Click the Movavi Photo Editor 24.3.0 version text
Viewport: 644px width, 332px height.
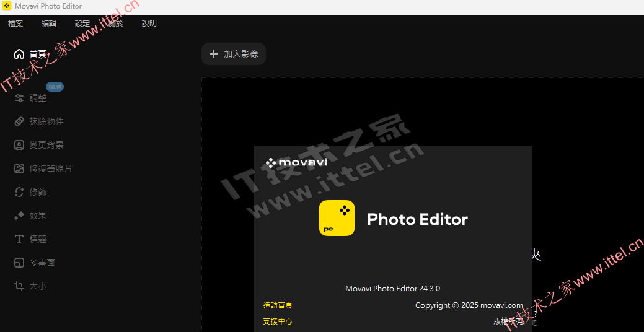392,289
